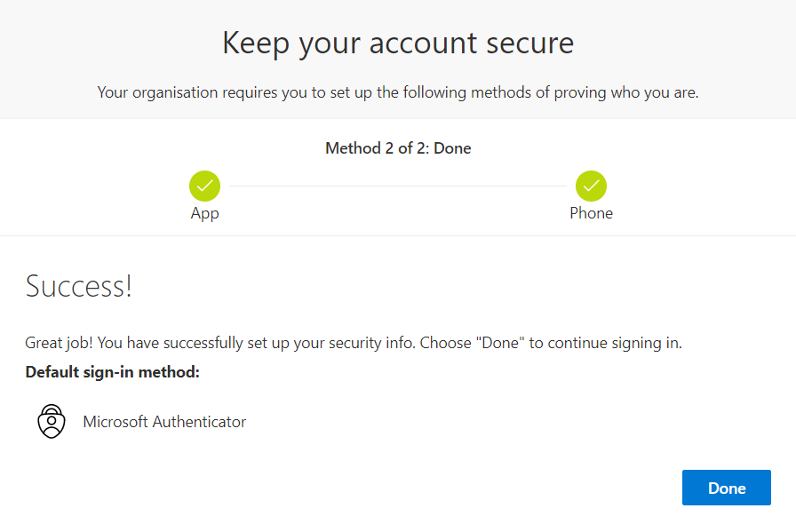The image size is (796, 532).
Task: Select the Phone step label
Action: (591, 212)
